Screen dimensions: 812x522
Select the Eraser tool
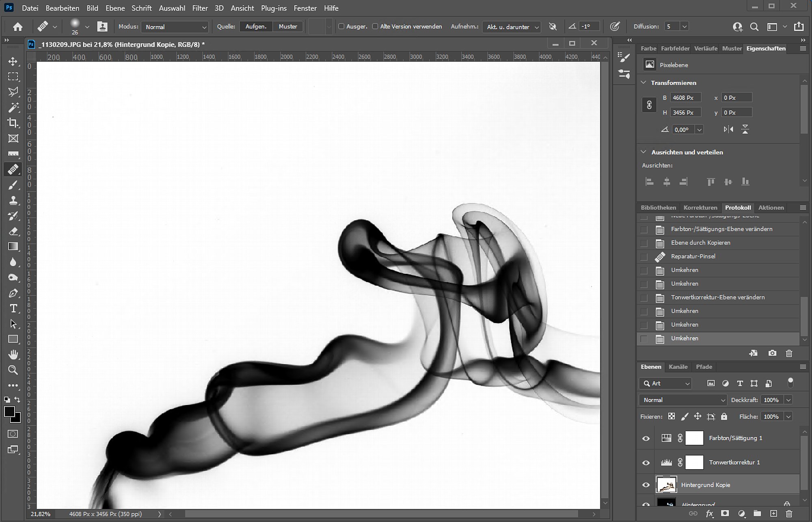[x=13, y=231]
